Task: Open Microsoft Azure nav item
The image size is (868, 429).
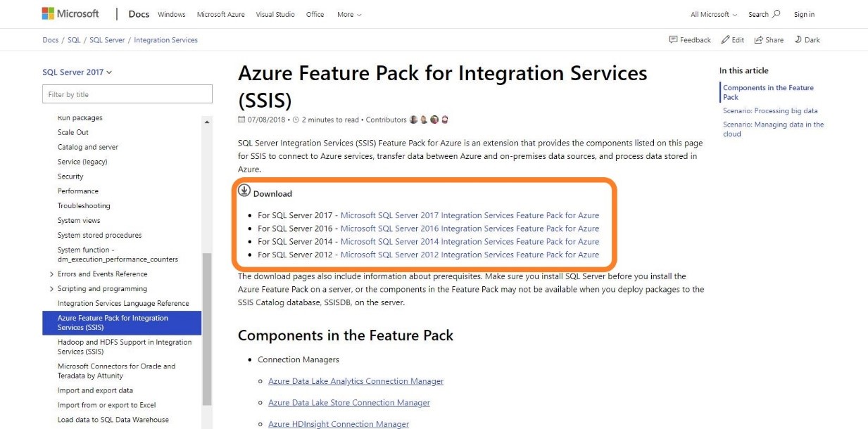Action: click(x=220, y=15)
